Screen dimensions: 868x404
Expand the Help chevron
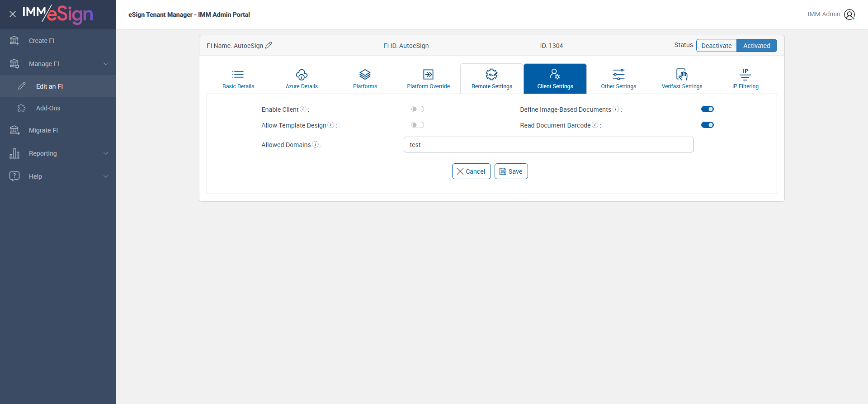click(106, 176)
